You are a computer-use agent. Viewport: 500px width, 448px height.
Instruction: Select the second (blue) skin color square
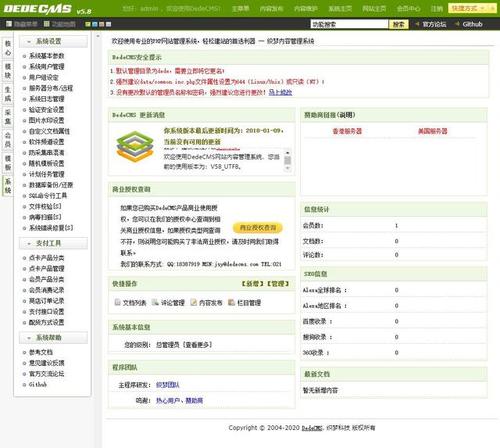pos(95,24)
